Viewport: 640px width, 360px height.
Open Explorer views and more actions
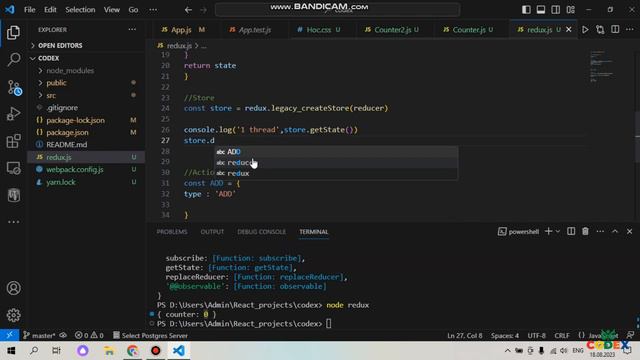click(132, 29)
